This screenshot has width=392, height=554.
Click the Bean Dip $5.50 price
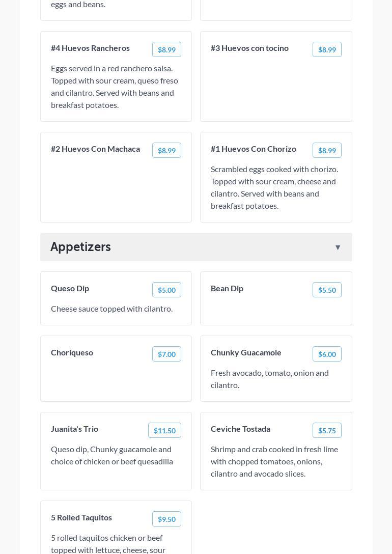(x=327, y=290)
